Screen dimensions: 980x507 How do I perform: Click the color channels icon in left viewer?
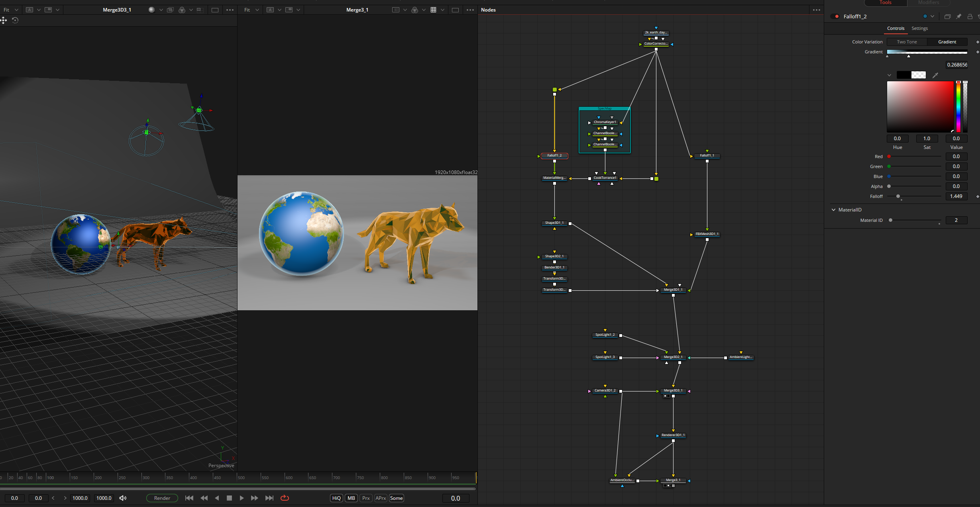[x=182, y=10]
